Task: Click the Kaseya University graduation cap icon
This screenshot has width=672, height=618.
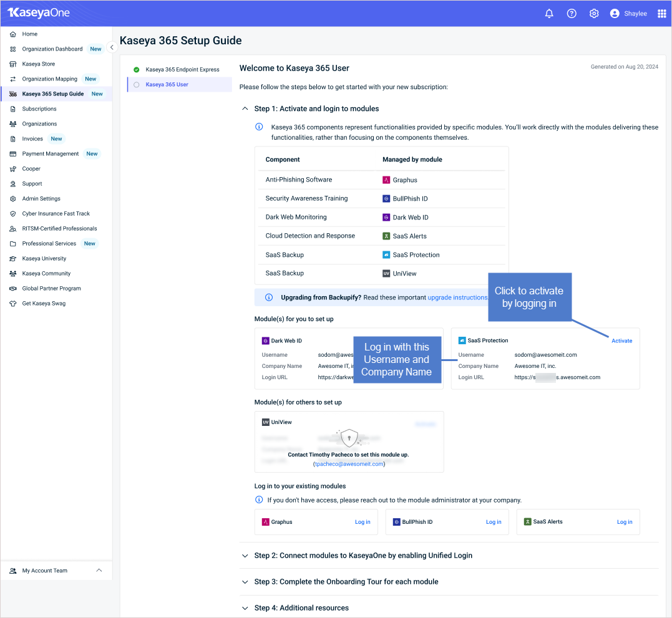Action: point(13,259)
